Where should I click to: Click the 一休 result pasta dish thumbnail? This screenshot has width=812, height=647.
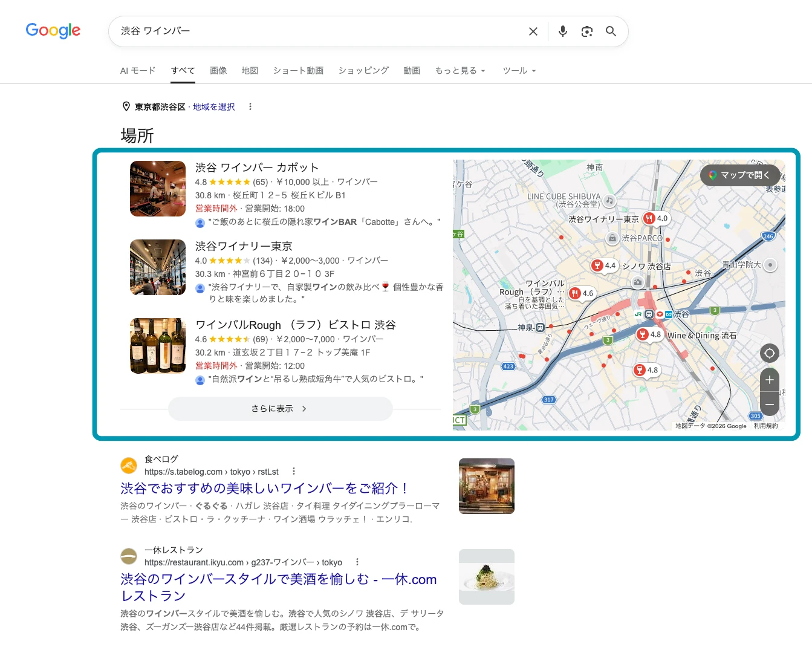487,577
